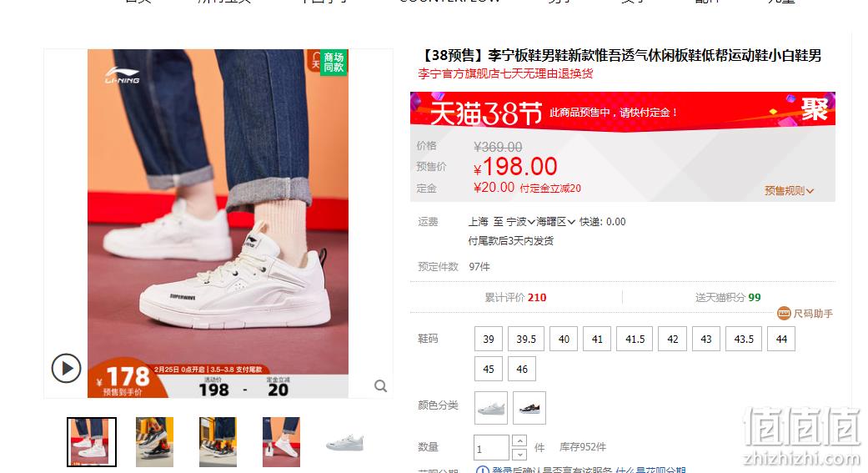Decrease quantity with the down arrow
The width and height of the screenshot is (868, 473).
click(519, 454)
